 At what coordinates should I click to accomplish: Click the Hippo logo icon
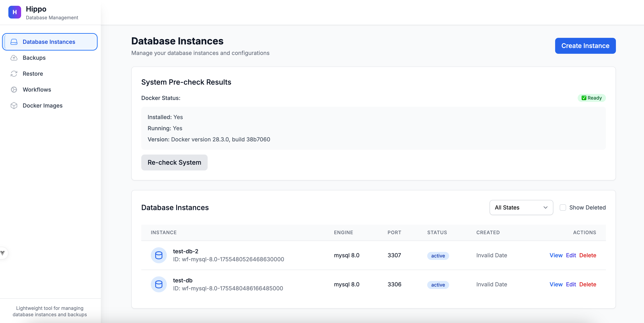coord(15,12)
